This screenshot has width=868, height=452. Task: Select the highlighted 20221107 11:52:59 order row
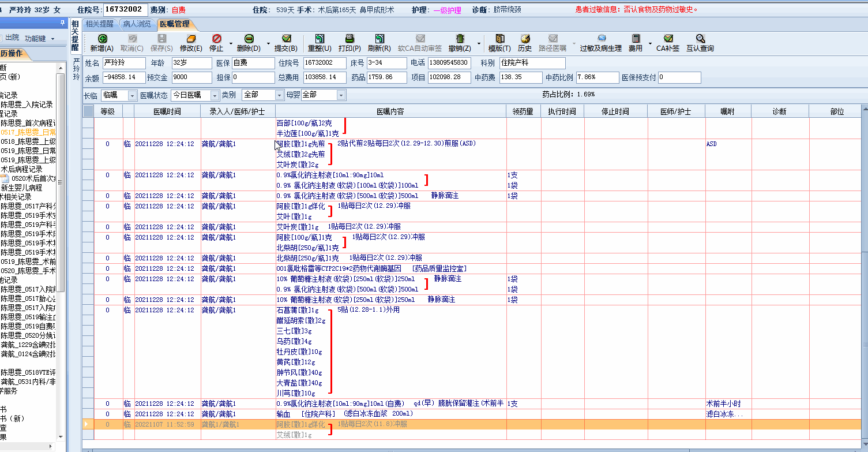pos(472,424)
